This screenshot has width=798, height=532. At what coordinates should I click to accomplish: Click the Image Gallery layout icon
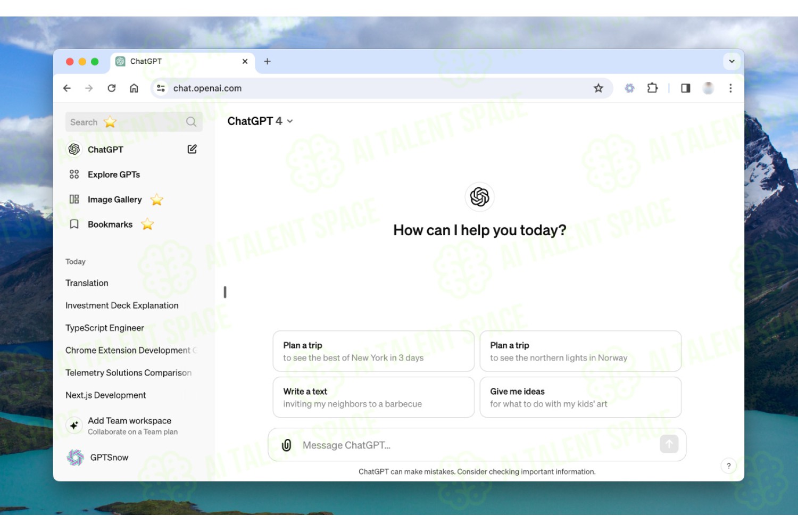pos(74,199)
